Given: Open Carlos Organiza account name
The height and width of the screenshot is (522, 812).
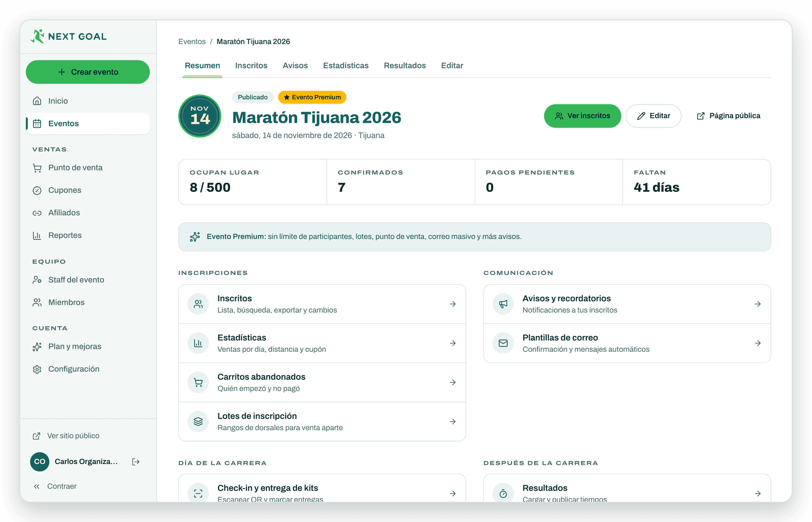Looking at the screenshot, I should 86,462.
